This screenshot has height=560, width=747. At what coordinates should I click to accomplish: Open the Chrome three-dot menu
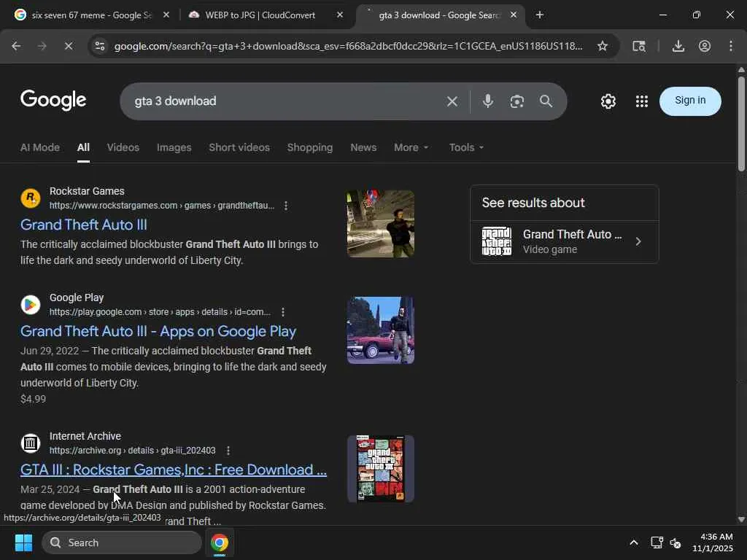click(731, 46)
